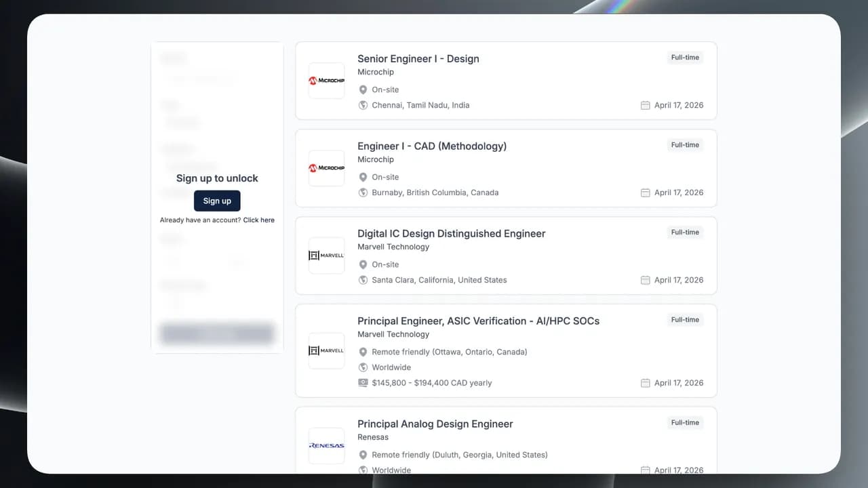Click pin icon beside Remote friendly (Duluth)

[363, 455]
